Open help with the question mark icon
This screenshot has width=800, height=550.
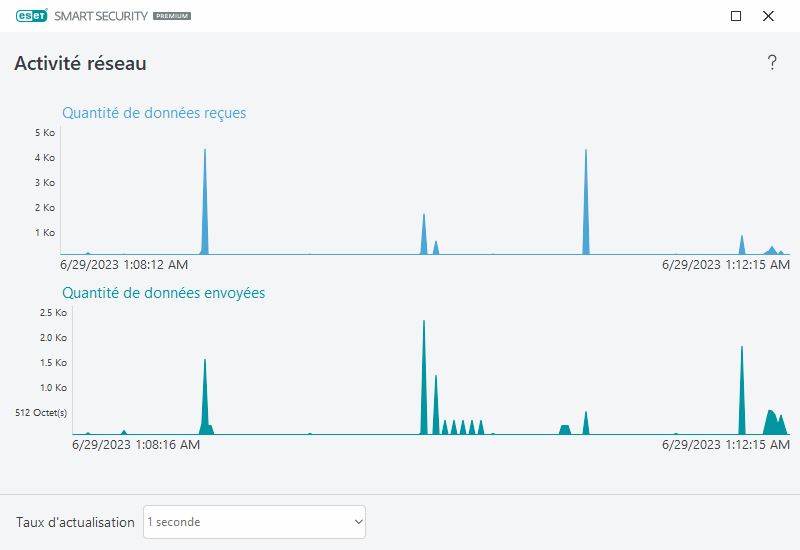coord(771,63)
